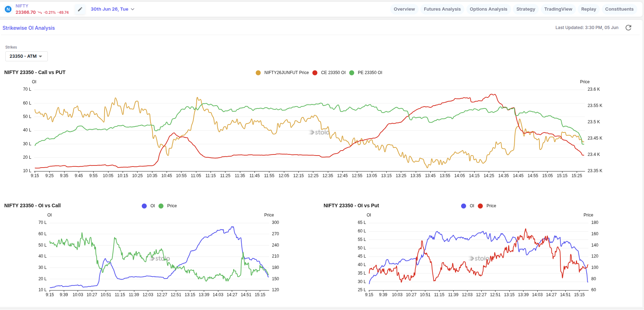
Task: Click the NIFTY 23350 - Call vs PUT title
Action: click(x=35, y=72)
